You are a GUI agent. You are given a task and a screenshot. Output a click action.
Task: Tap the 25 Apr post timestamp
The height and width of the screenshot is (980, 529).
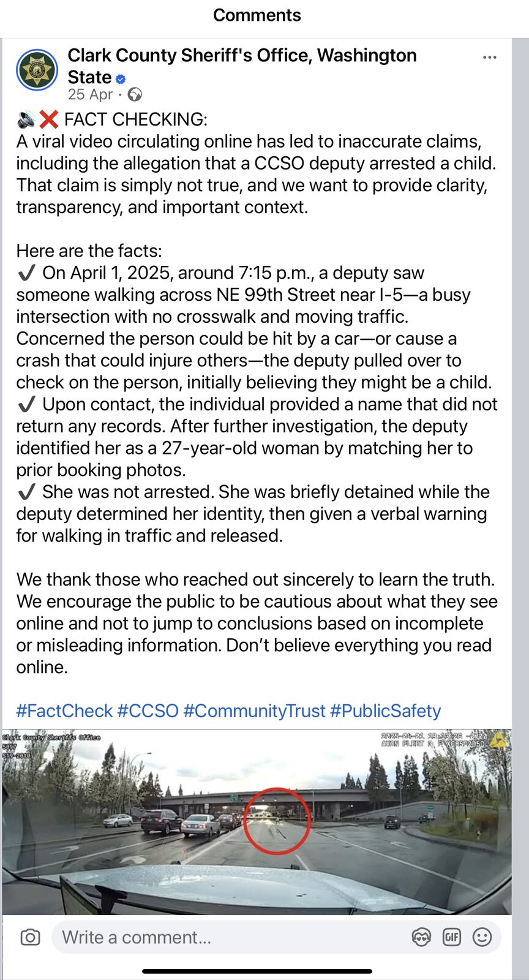click(x=90, y=94)
